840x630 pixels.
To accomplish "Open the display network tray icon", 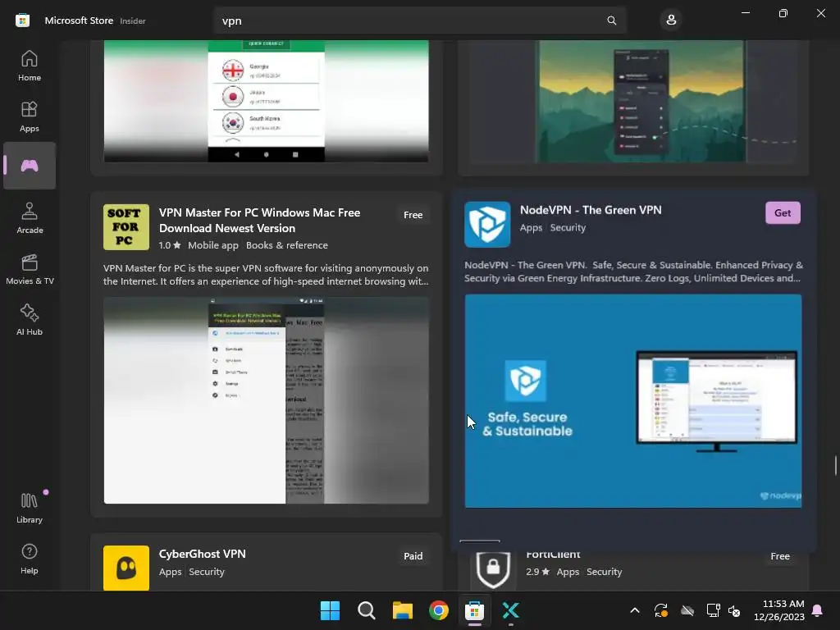I will tap(713, 610).
